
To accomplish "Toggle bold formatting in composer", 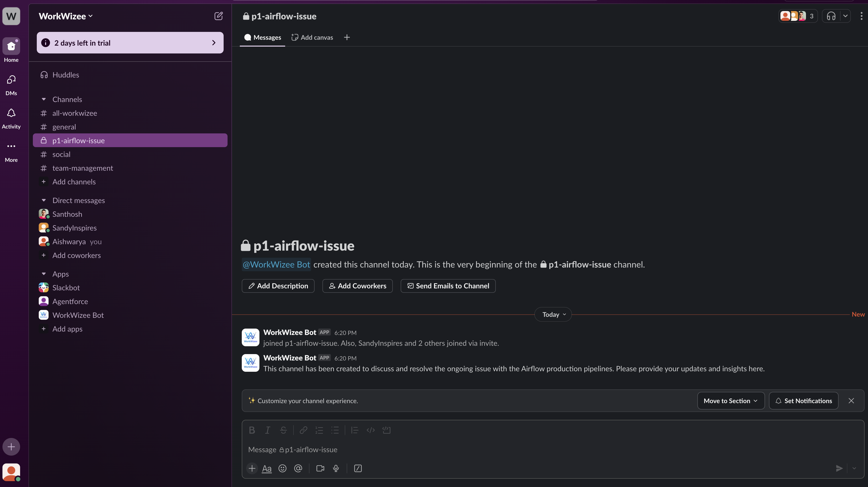I will click(x=252, y=430).
